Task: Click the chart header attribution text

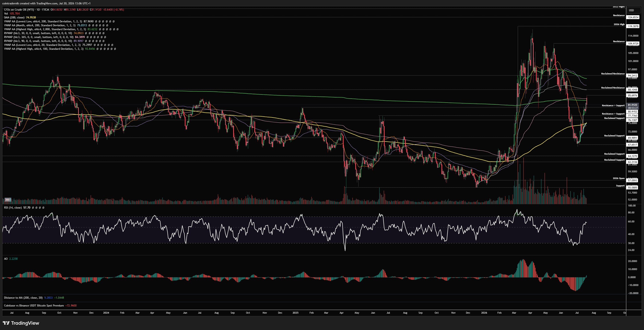Action: click(x=46, y=3)
